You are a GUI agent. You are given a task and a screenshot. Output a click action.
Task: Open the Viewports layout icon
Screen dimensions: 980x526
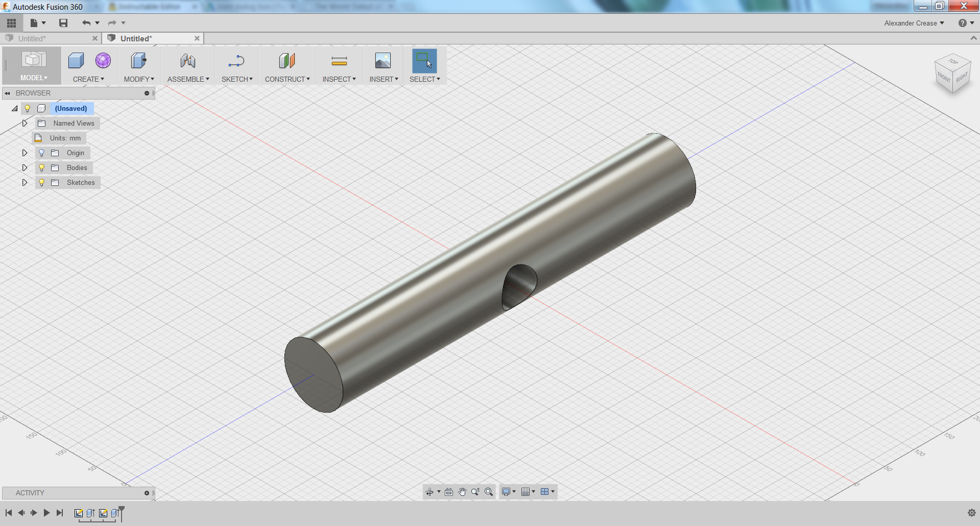click(x=545, y=492)
